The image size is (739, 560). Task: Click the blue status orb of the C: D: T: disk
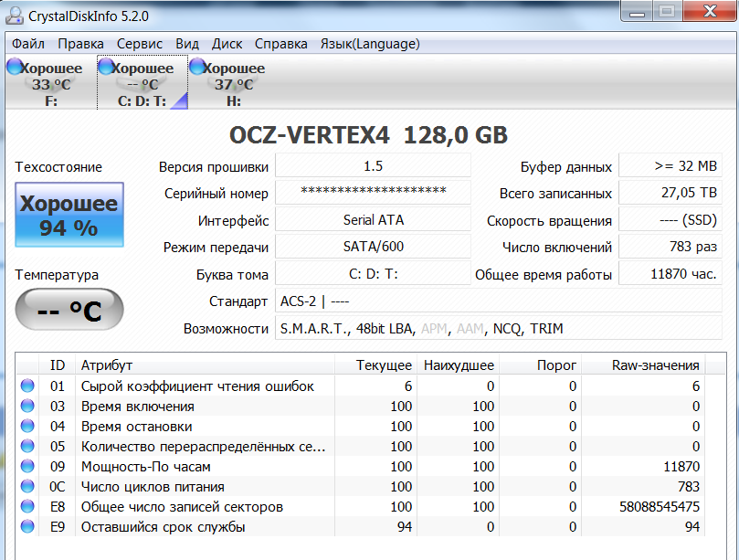point(106,67)
